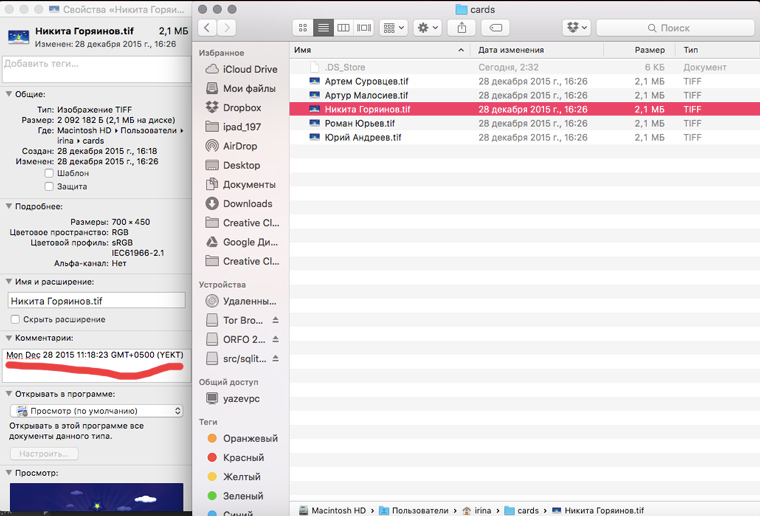This screenshot has height=516, width=760.
Task: Open ipad_197 folder in sidebar
Action: (x=234, y=127)
